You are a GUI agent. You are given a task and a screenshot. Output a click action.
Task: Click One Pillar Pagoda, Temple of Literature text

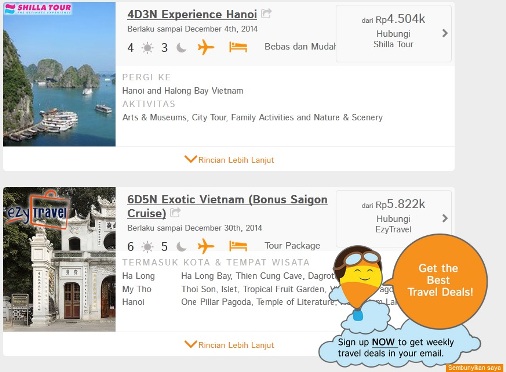click(258, 302)
